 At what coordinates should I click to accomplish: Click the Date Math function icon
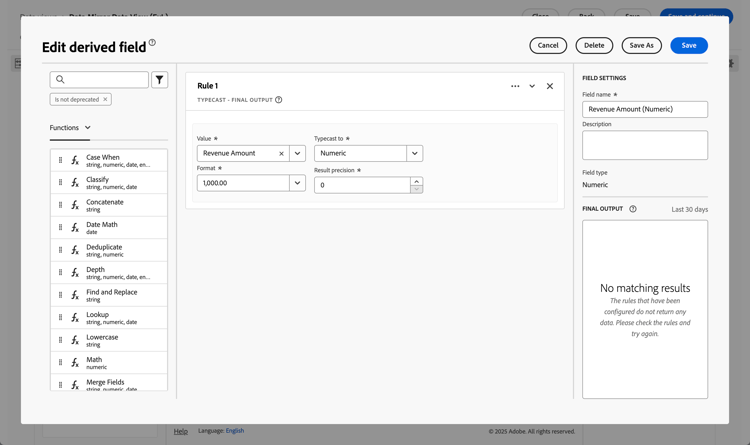75,228
